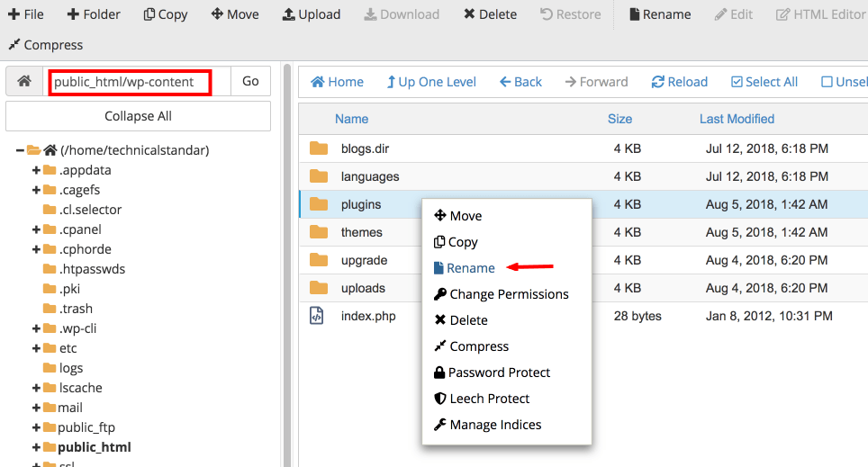
Task: Click the home icon beside the path field
Action: (24, 81)
